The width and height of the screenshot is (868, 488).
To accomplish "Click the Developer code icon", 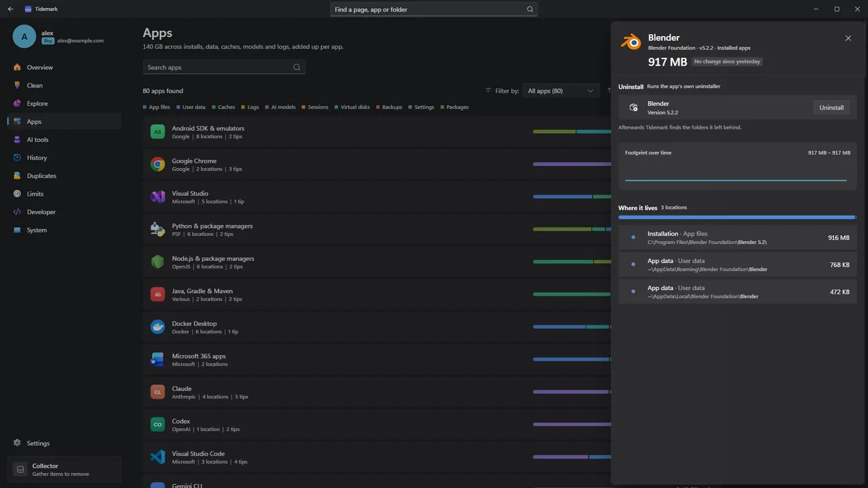I will click(18, 212).
